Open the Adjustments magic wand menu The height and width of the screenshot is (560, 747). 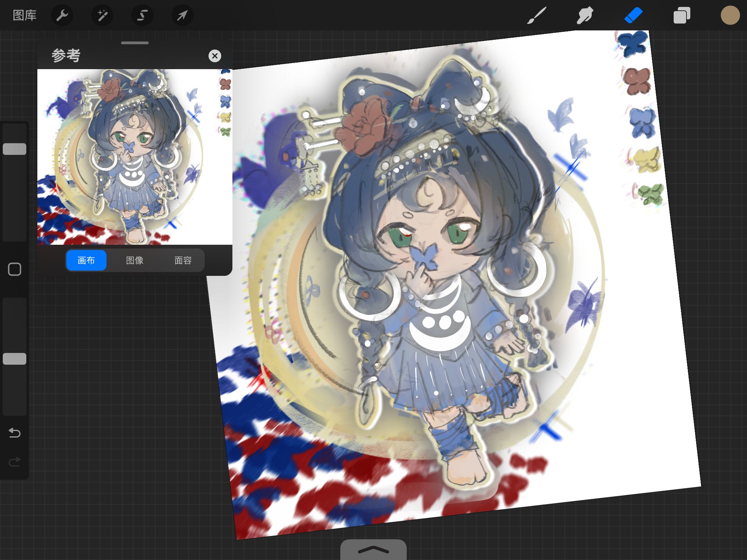[102, 15]
